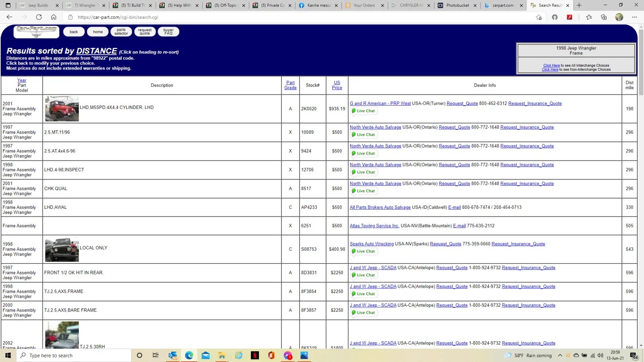Switch to the Your Orders tab
Viewport: 644px width, 362px height.
coord(364,5)
